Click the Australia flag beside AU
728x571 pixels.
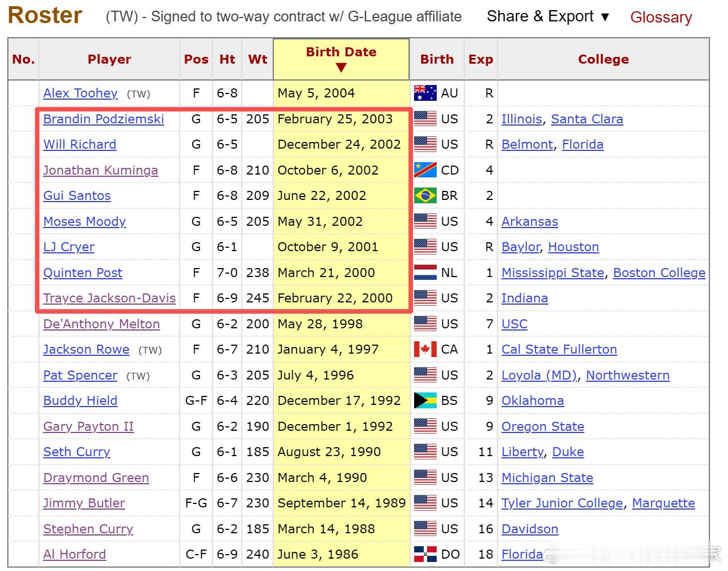(425, 93)
